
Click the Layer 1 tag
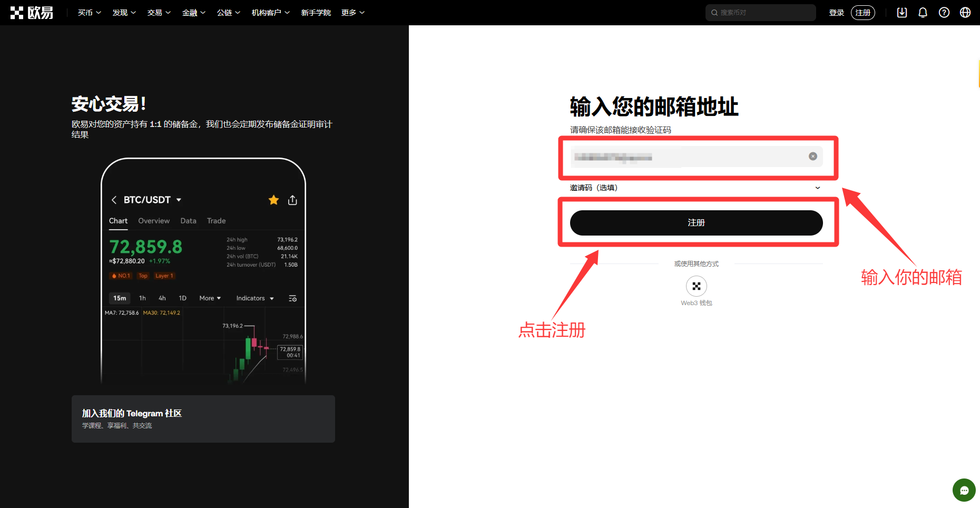point(164,276)
